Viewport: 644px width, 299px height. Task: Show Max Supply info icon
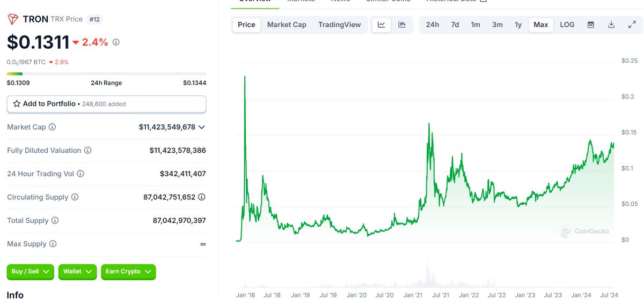tap(53, 244)
